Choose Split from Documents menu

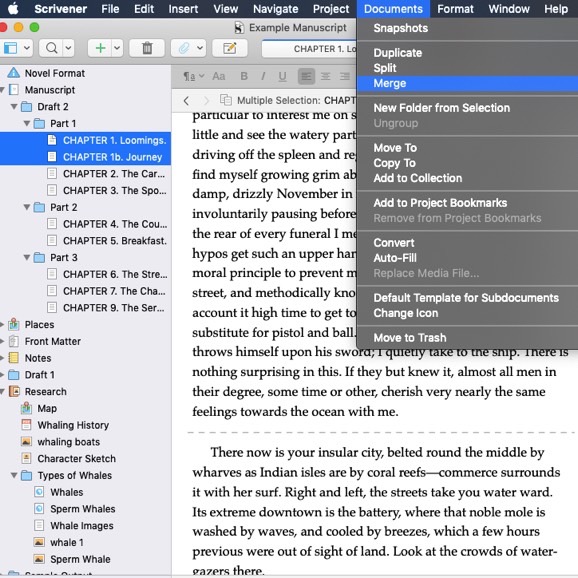point(467,68)
